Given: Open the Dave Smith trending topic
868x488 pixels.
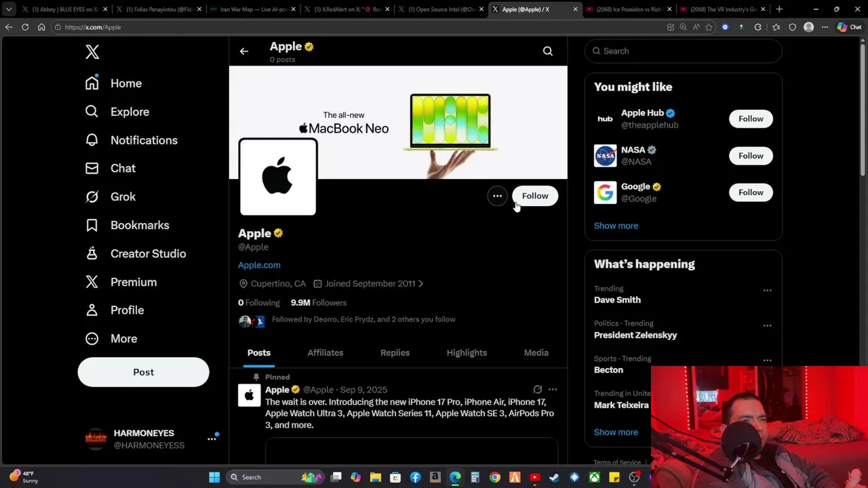Looking at the screenshot, I should (617, 300).
